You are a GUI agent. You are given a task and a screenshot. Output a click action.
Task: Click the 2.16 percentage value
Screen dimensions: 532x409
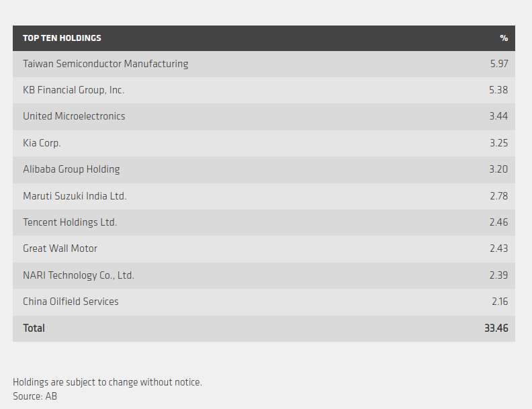(500, 302)
